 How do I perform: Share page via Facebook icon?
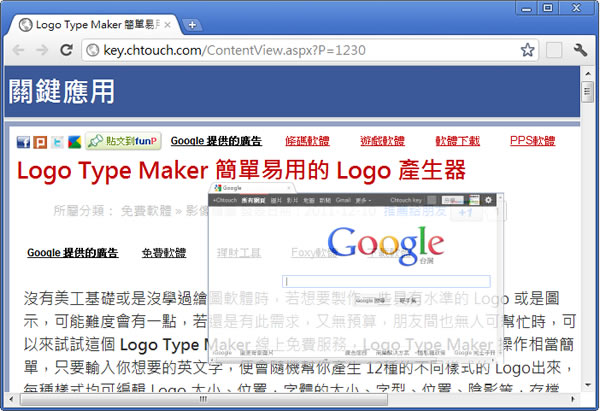pyautogui.click(x=23, y=142)
